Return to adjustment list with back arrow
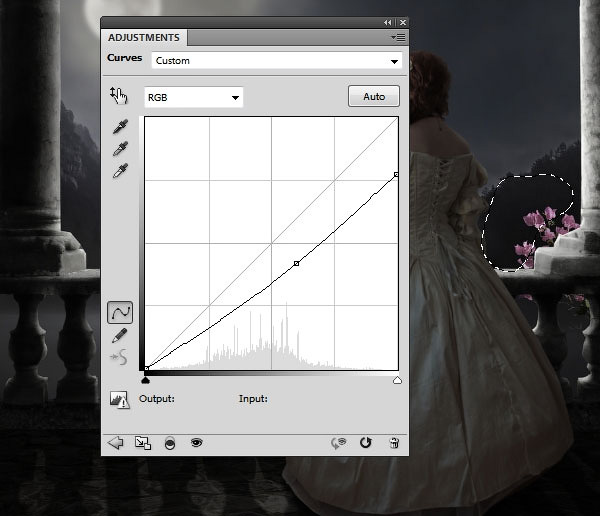Image resolution: width=600 pixels, height=516 pixels. [x=116, y=443]
